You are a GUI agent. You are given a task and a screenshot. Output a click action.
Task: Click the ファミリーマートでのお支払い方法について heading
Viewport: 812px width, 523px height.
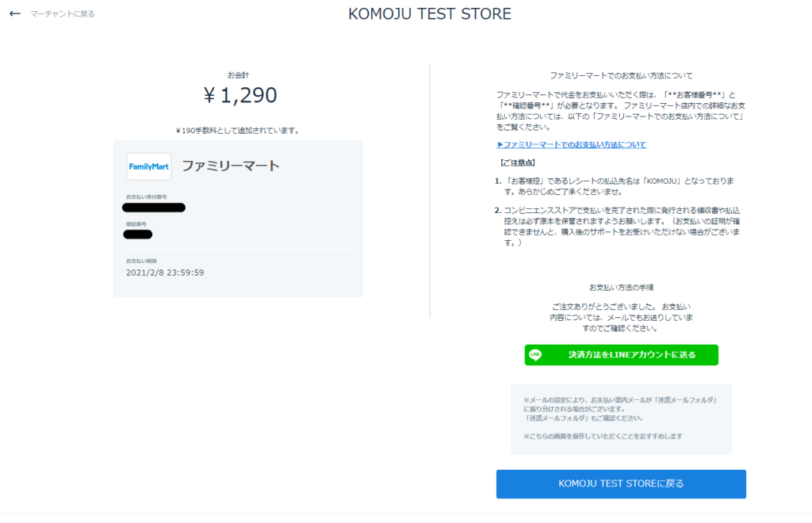(621, 75)
